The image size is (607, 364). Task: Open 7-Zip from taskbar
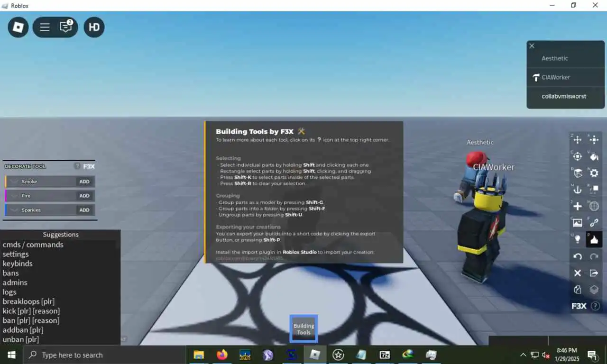385,355
